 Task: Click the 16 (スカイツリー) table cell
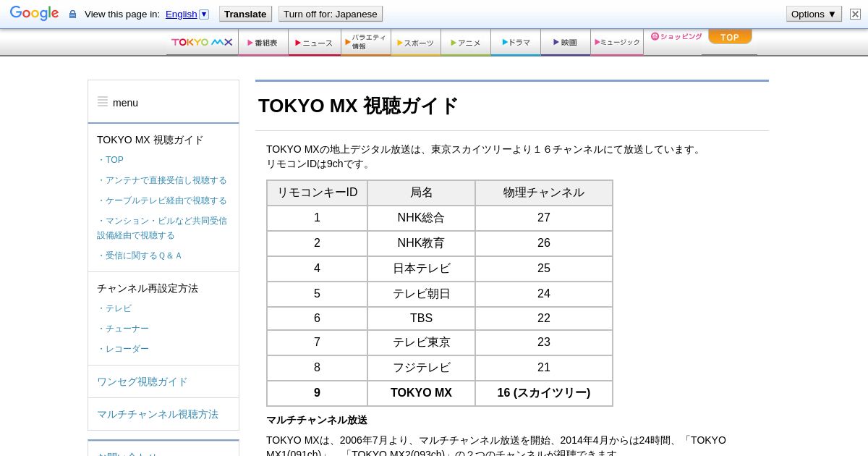(x=544, y=393)
